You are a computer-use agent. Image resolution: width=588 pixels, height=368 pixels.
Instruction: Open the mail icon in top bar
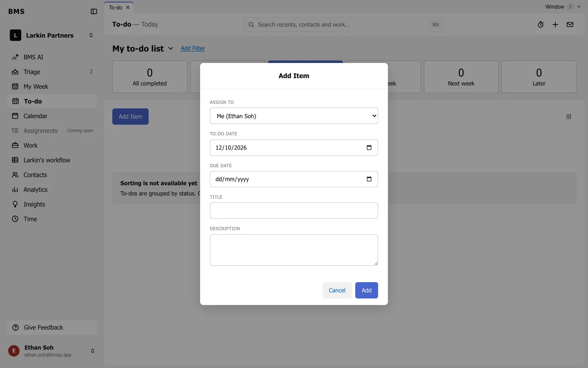570,25
